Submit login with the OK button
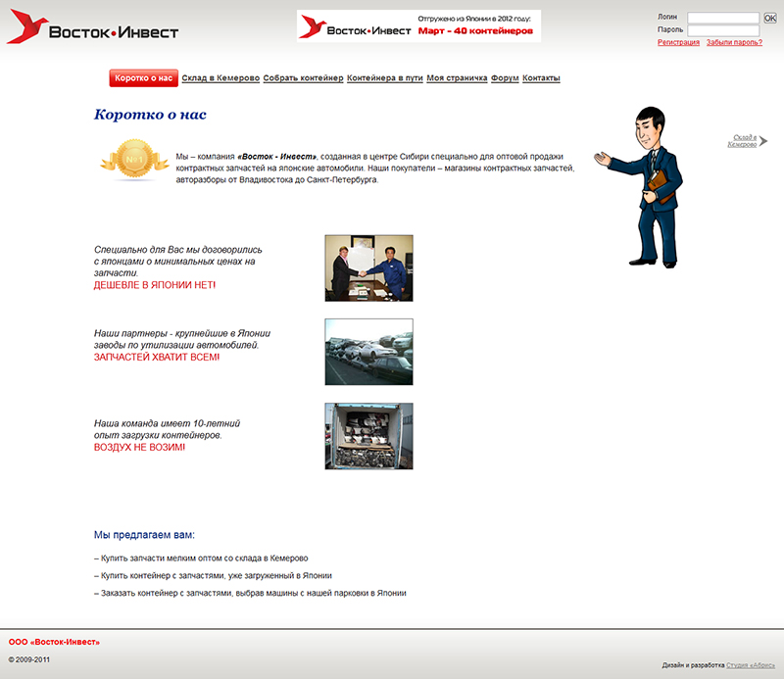The width and height of the screenshot is (784, 679). coord(769,18)
